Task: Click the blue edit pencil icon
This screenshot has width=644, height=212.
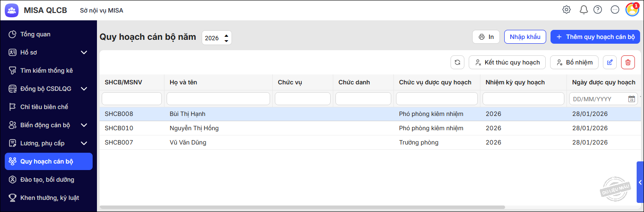Action: pyautogui.click(x=610, y=62)
